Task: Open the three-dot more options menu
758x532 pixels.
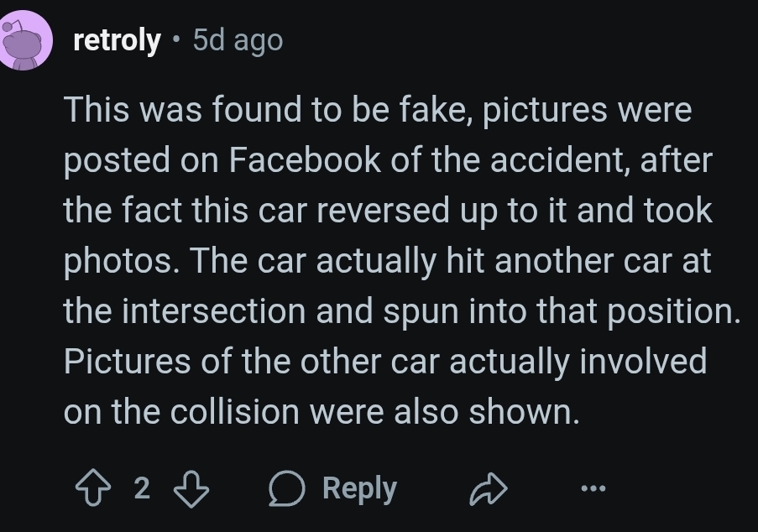Action: click(593, 488)
